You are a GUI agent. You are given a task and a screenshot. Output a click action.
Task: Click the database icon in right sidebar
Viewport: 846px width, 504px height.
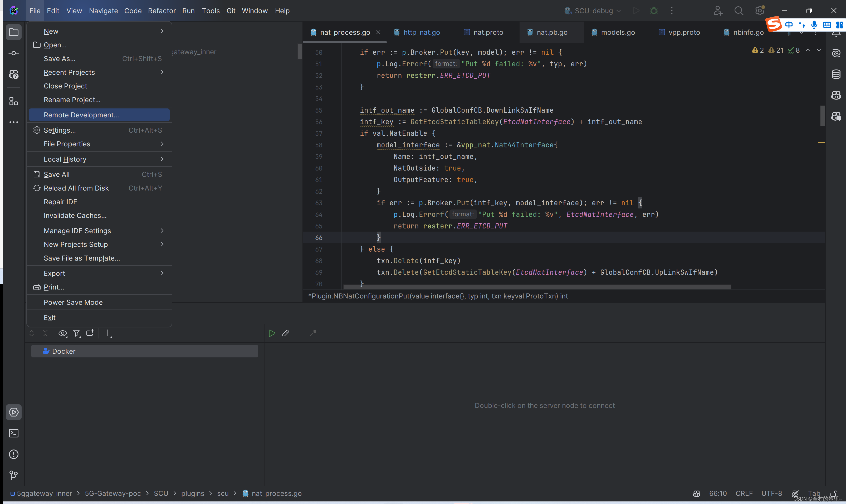coord(836,73)
